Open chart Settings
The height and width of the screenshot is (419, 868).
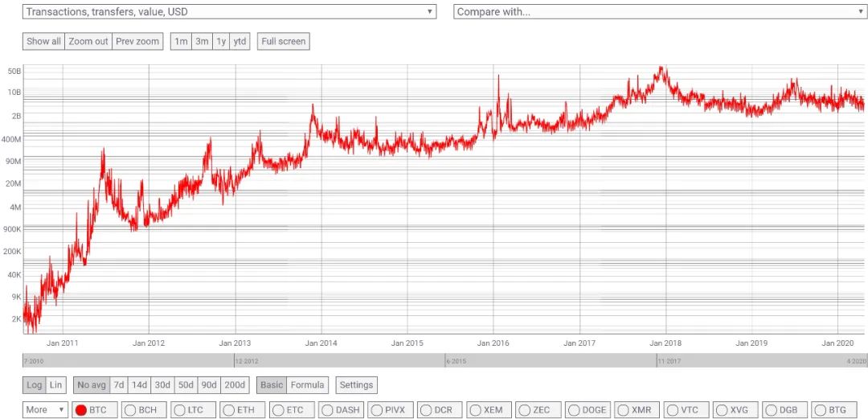point(357,384)
